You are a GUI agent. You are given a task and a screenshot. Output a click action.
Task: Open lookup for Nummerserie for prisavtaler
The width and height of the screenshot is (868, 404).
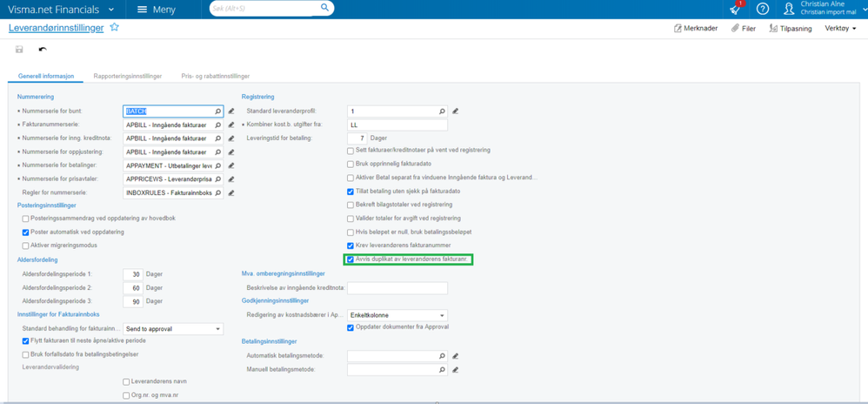[x=218, y=179]
